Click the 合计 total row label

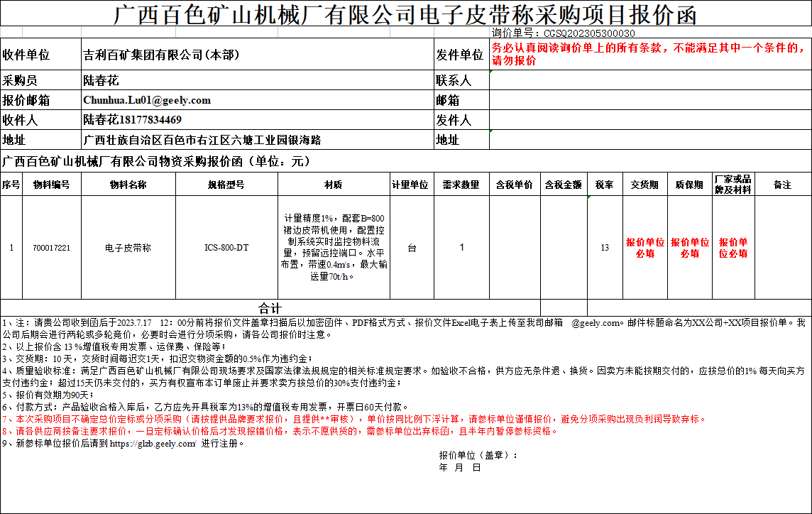[x=270, y=308]
